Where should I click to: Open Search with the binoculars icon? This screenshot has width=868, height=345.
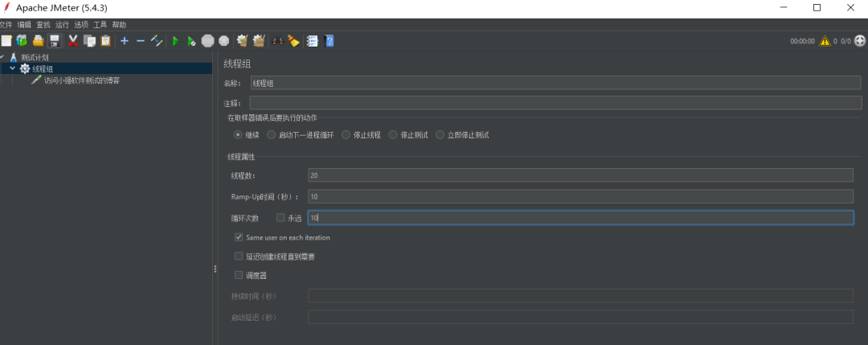277,40
